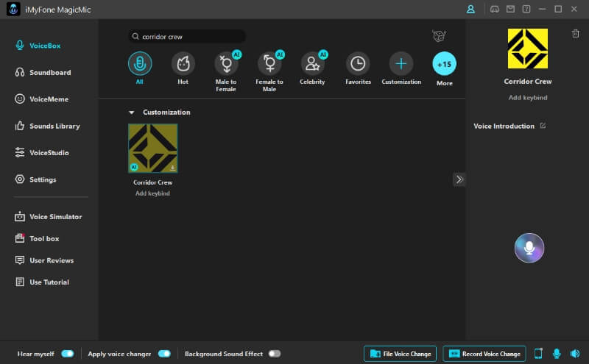
Task: Select the Celebrity voices category
Action: click(312, 63)
